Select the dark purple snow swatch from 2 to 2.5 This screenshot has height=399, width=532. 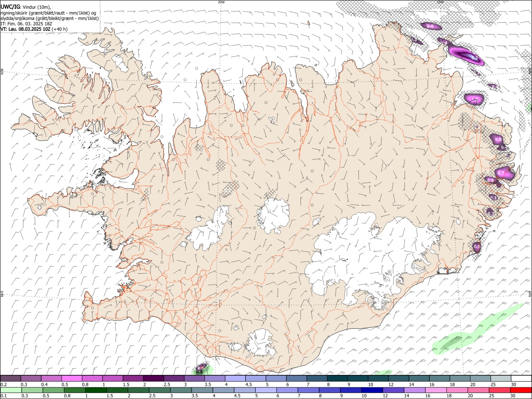[153, 379]
